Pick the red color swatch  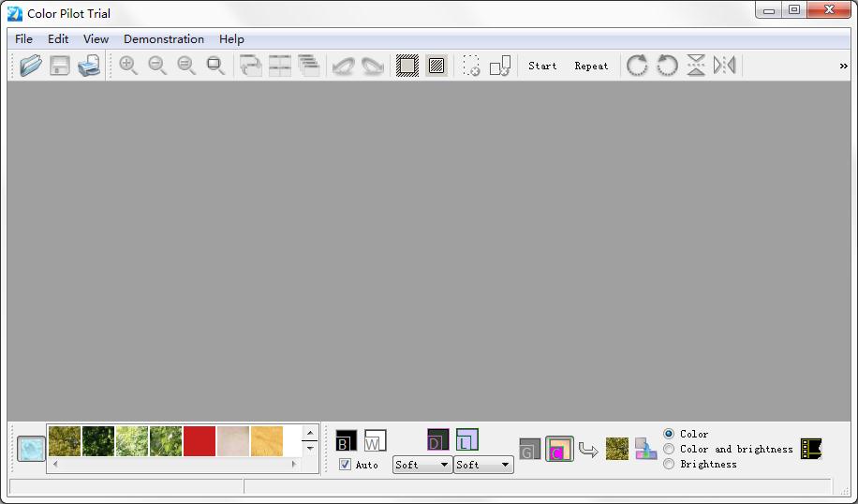(x=200, y=441)
